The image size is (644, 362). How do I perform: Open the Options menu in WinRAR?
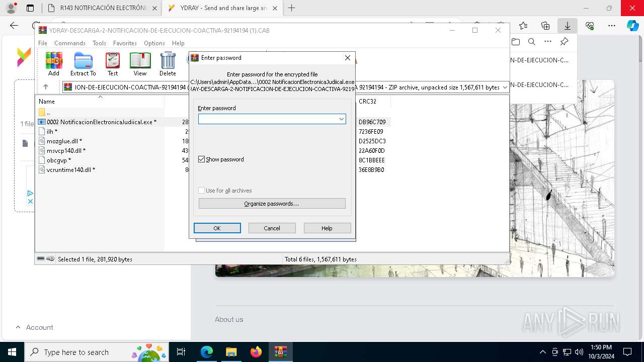click(154, 43)
